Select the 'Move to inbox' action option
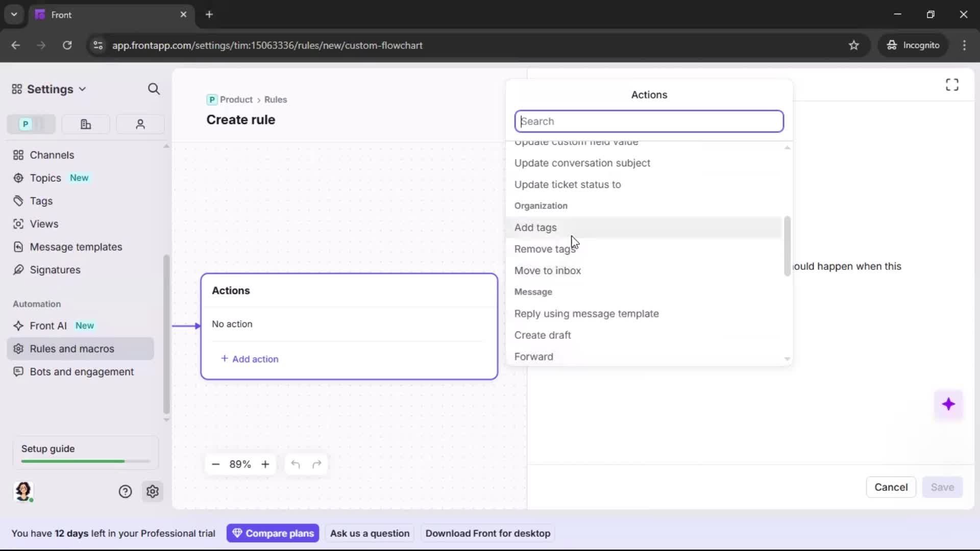The height and width of the screenshot is (551, 980). tap(548, 271)
